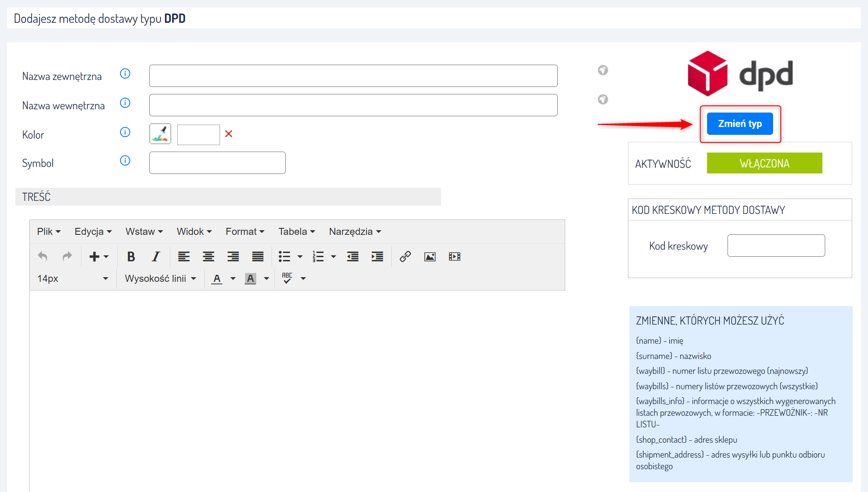868x492 pixels.
Task: Click info icon next to Nazwa zewnętrzna
Action: pos(125,74)
